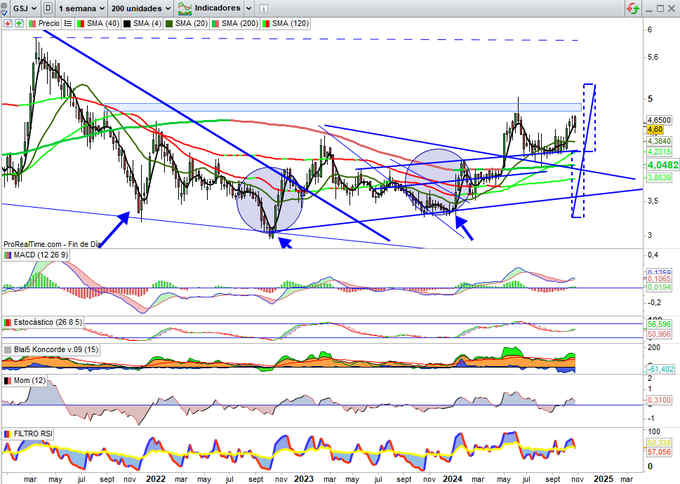Click the MACD panel color icon

pos(8,255)
